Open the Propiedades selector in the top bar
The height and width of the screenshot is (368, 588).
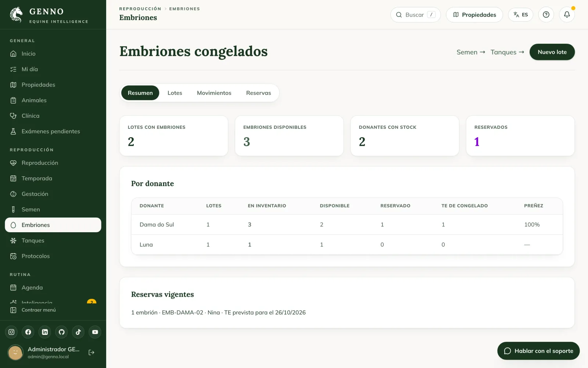click(474, 15)
